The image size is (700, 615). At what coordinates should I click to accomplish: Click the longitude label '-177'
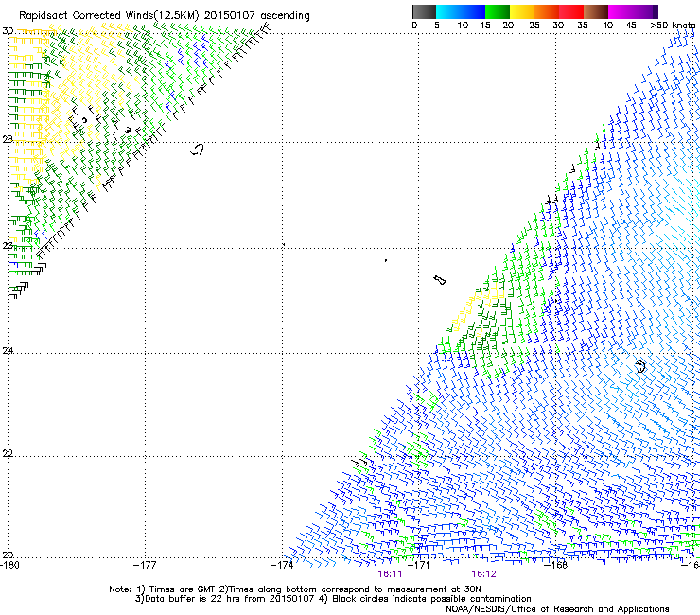pyautogui.click(x=145, y=565)
